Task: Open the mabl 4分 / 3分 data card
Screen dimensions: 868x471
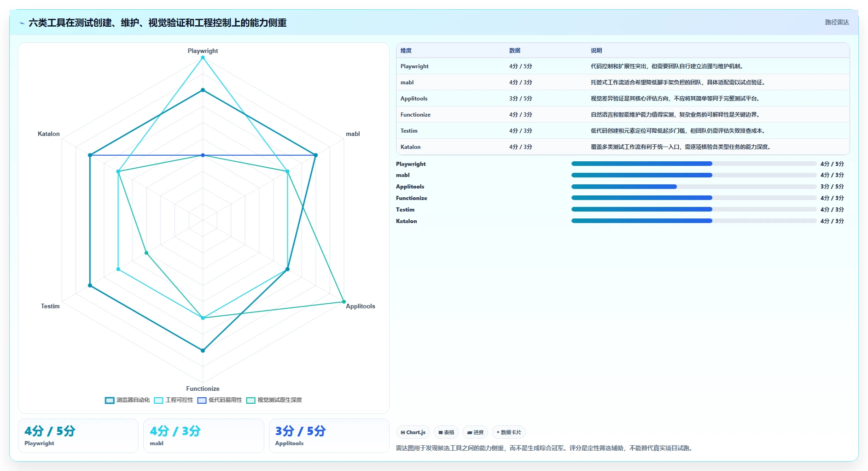Action: click(204, 436)
